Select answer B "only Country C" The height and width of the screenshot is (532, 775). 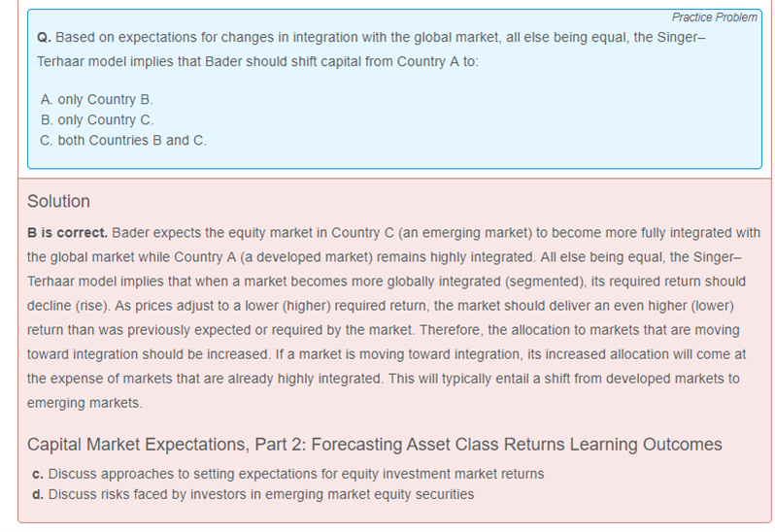coord(97,120)
